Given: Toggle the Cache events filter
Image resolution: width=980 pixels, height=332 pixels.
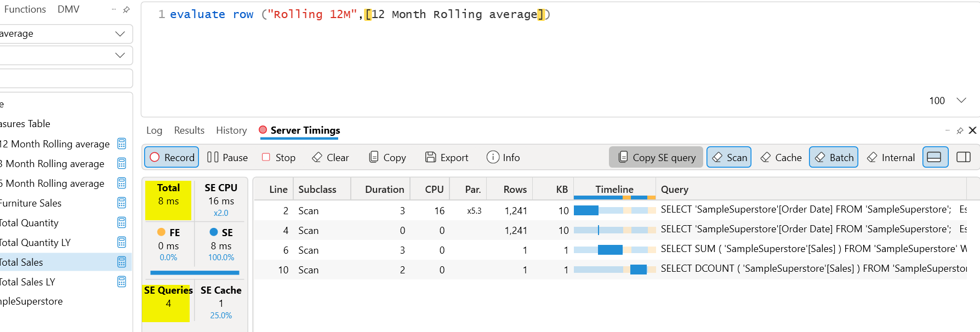Looking at the screenshot, I should [781, 158].
